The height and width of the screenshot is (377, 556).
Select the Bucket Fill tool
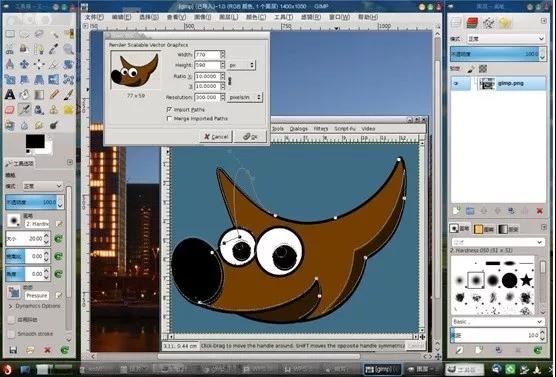click(x=24, y=94)
